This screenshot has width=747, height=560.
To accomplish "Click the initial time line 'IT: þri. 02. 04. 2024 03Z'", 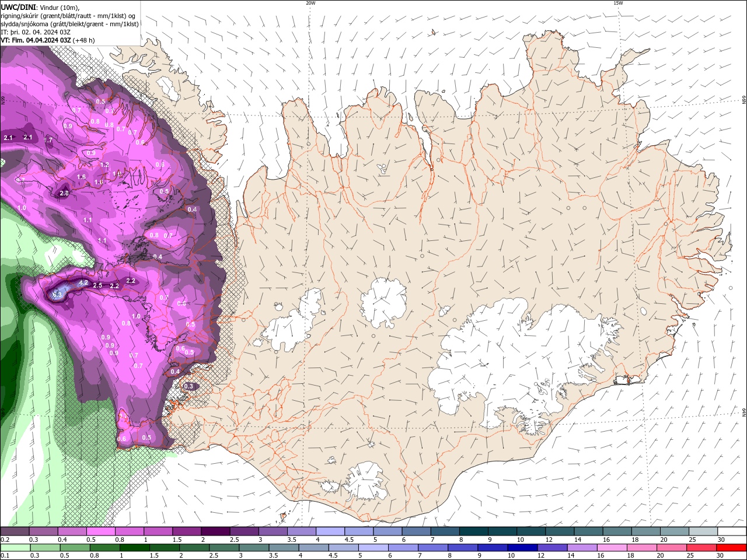I will [36, 32].
